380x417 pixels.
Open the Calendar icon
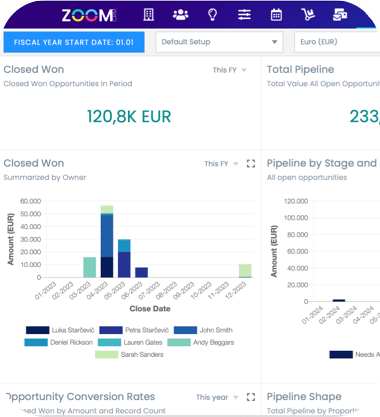276,15
